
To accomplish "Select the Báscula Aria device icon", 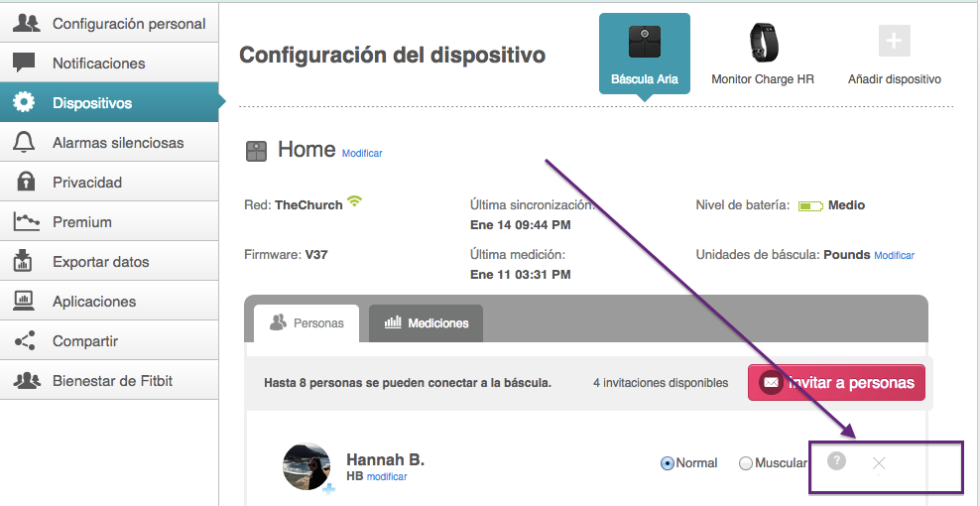I will (645, 44).
